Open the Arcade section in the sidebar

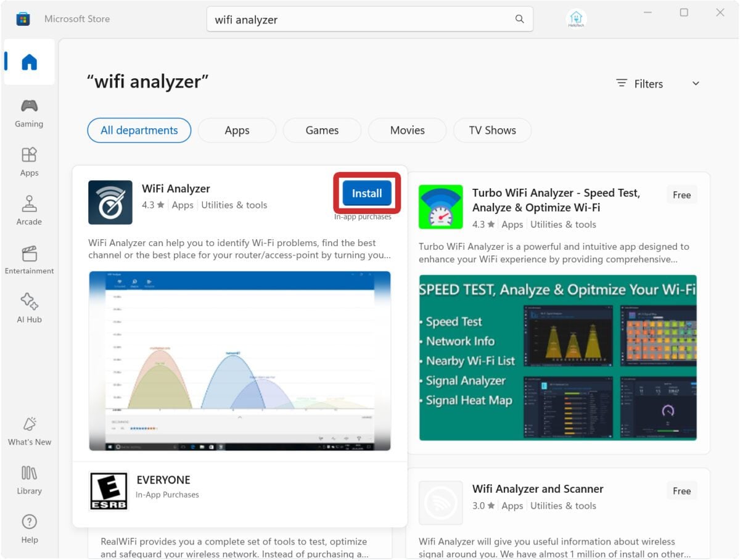pos(28,210)
